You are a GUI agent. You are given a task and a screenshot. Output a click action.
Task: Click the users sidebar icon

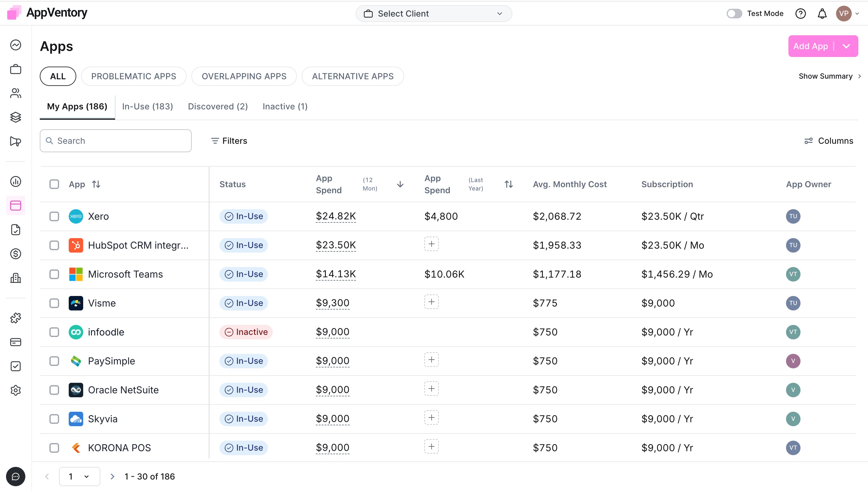15,93
